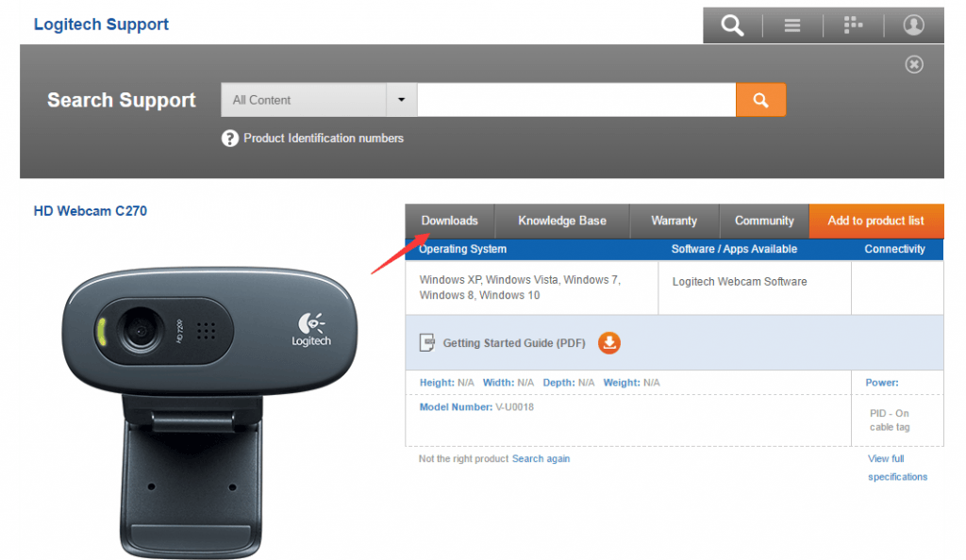This screenshot has width=966, height=560.
Task: Expand the content type selector arrow
Action: click(x=401, y=99)
